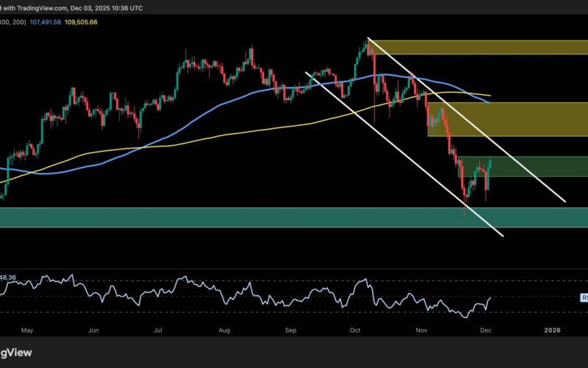The width and height of the screenshot is (588, 368).
Task: Select the middle yellow resistance zone rectangle
Action: click(x=514, y=119)
